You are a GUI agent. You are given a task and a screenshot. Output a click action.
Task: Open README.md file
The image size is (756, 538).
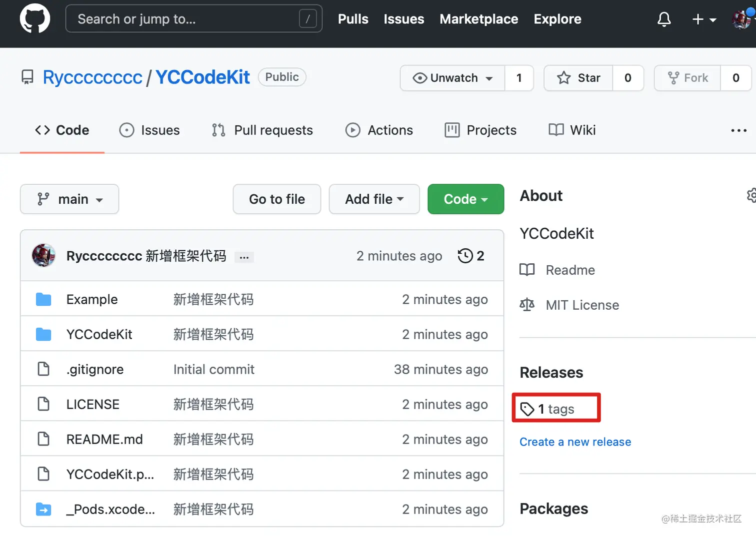(x=104, y=439)
